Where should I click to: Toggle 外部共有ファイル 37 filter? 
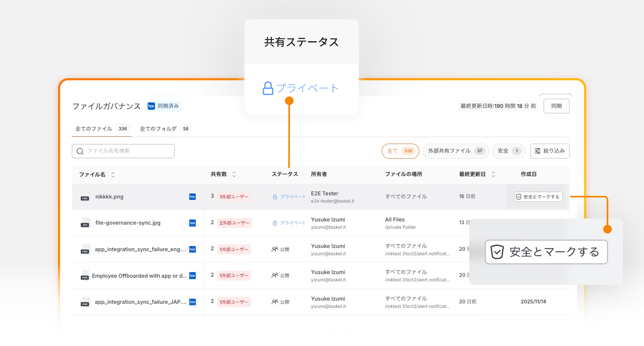coord(455,151)
